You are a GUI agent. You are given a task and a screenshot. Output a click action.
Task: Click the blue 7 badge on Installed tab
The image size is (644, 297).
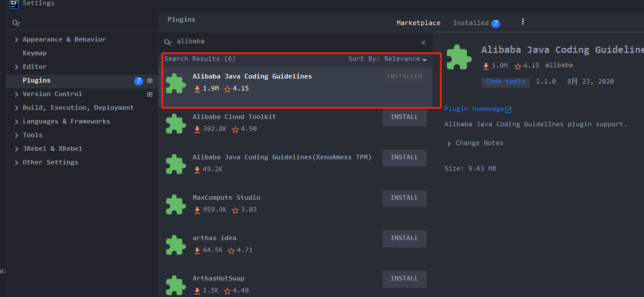(x=496, y=23)
